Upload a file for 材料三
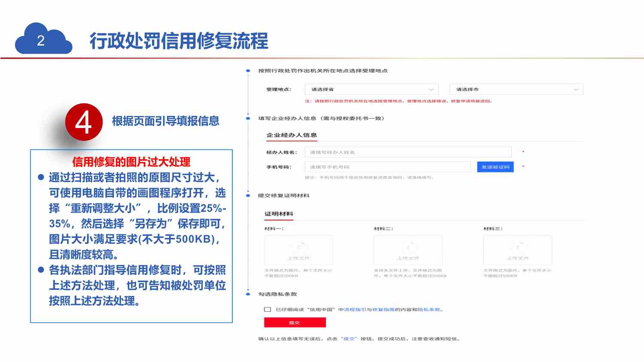Image resolution: width=644 pixels, height=362 pixels. point(517,250)
